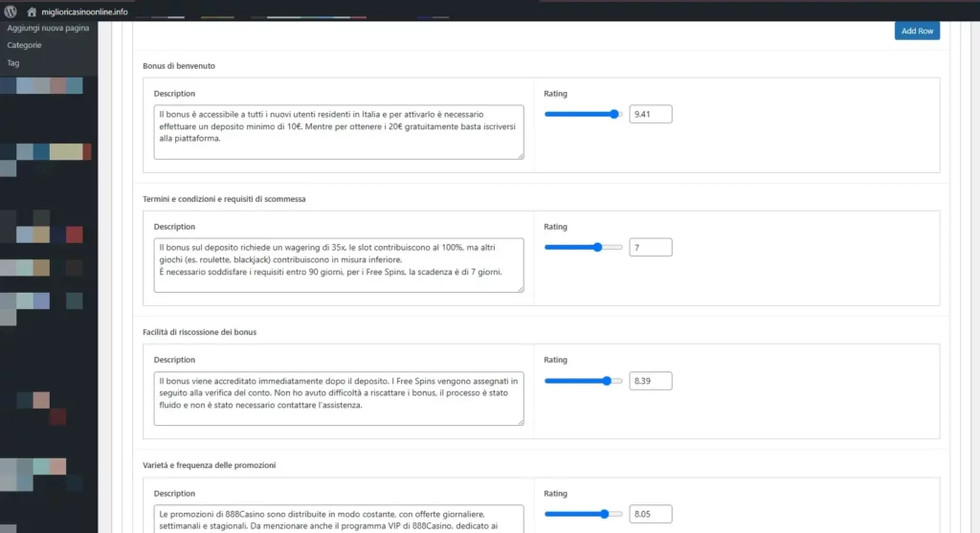
Task: Open Categorie in sidebar
Action: pyautogui.click(x=24, y=45)
